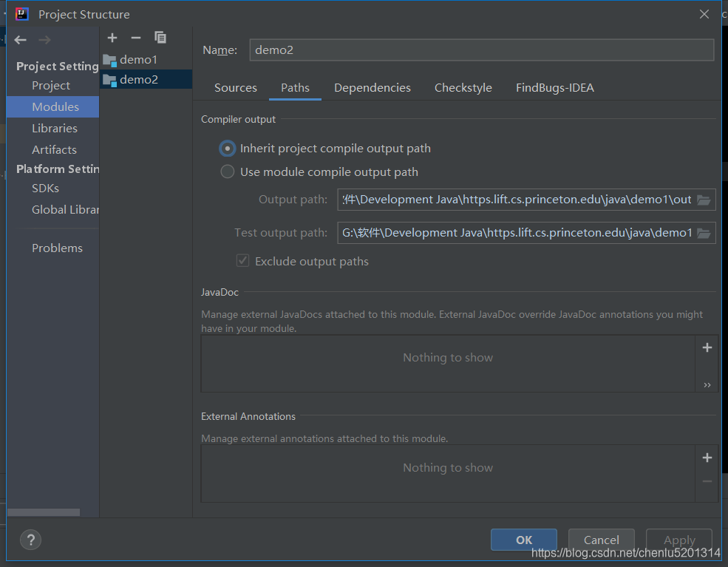Switch to the Paths tab
The image size is (728, 567).
tap(296, 88)
